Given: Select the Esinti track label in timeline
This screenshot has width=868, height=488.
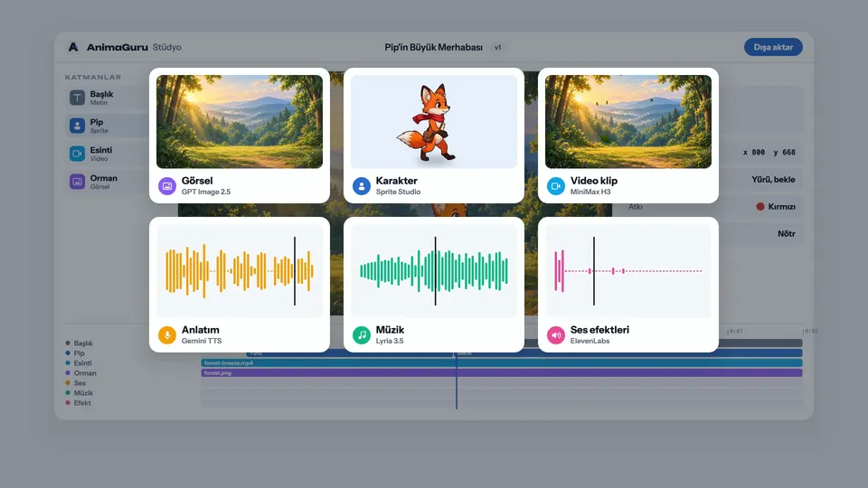Looking at the screenshot, I should pos(83,363).
